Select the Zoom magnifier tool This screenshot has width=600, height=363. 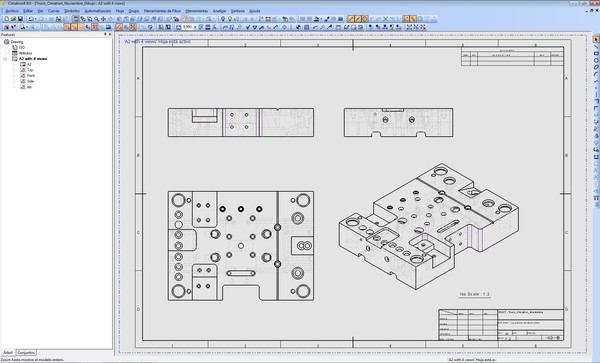pyautogui.click(x=96, y=18)
